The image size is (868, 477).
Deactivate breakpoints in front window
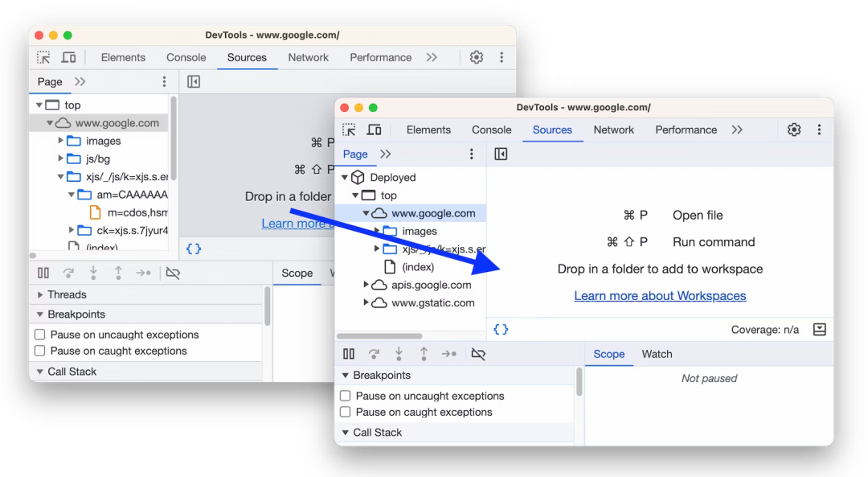[x=478, y=354]
